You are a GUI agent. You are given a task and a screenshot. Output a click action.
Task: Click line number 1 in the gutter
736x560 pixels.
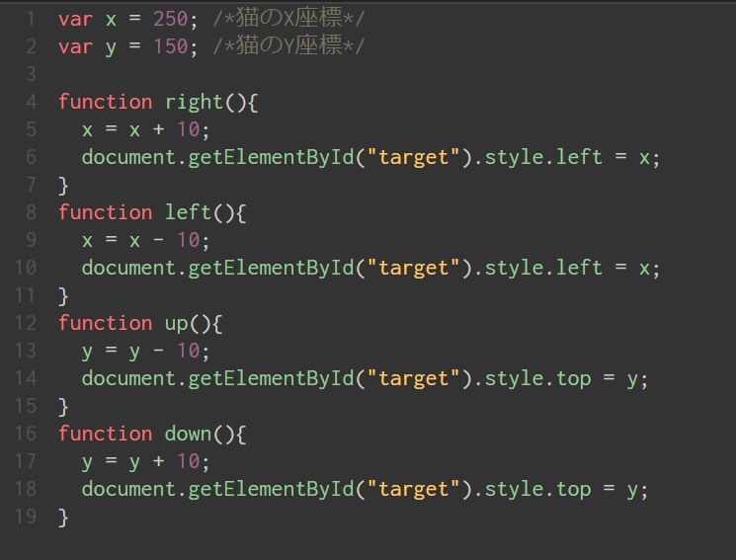click(x=31, y=19)
